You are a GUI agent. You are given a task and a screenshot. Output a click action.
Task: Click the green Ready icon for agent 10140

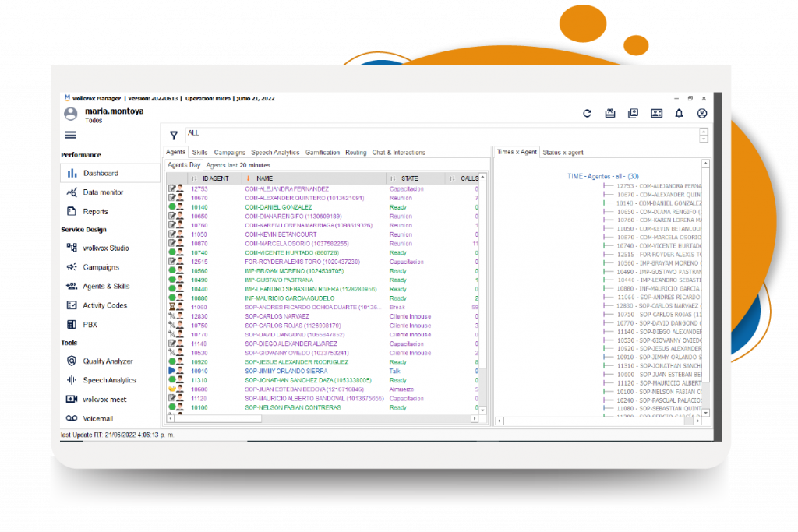pyautogui.click(x=172, y=207)
